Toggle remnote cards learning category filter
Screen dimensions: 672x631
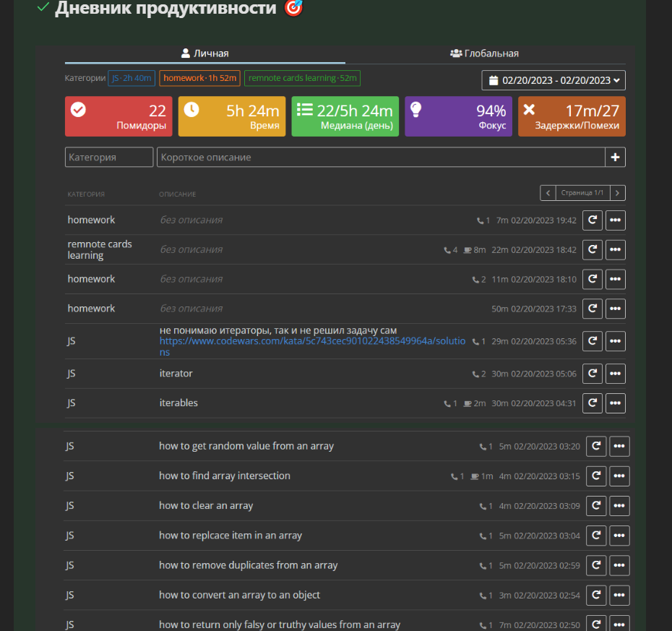click(302, 78)
